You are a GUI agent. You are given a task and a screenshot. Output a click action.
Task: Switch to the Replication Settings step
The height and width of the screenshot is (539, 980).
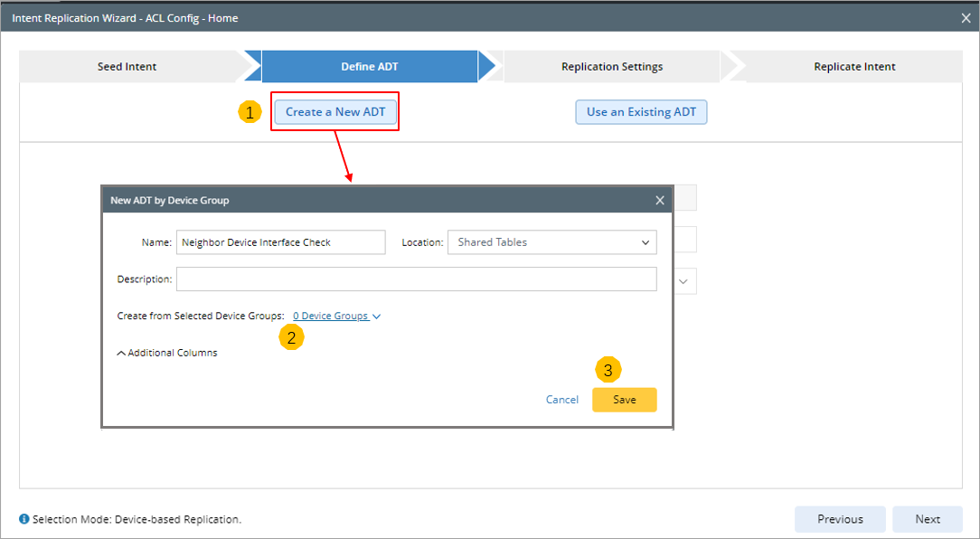click(x=612, y=67)
